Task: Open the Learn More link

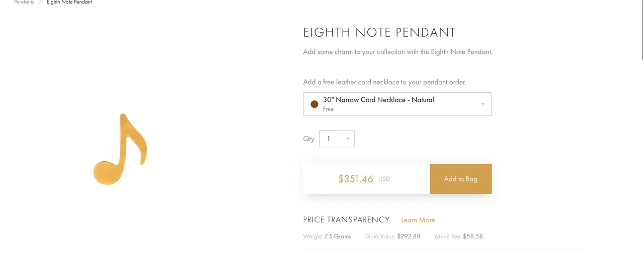Action: click(x=418, y=220)
